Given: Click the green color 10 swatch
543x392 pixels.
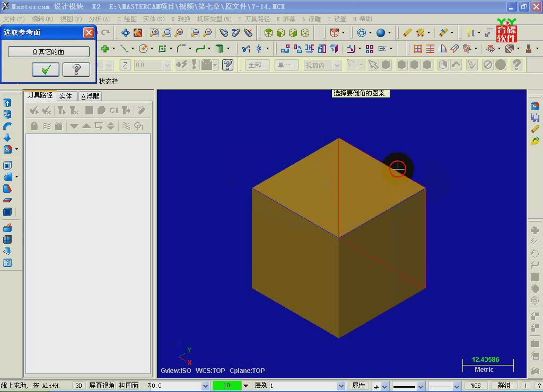Looking at the screenshot, I should tap(227, 386).
